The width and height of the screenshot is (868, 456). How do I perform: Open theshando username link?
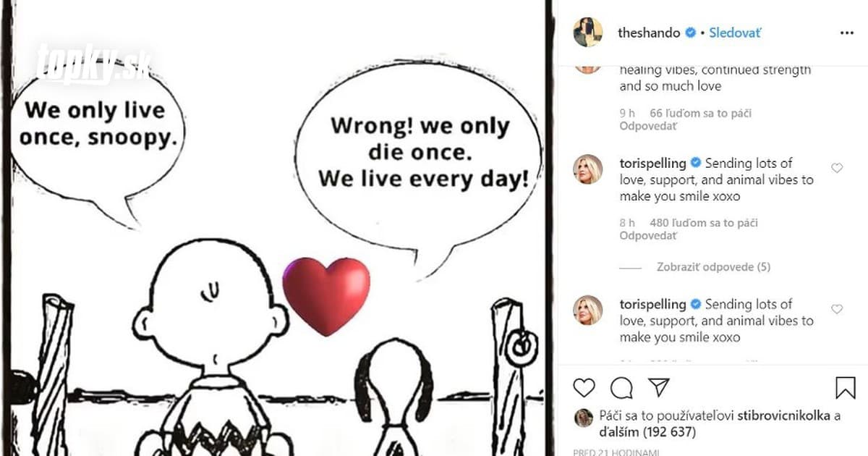[x=649, y=33]
